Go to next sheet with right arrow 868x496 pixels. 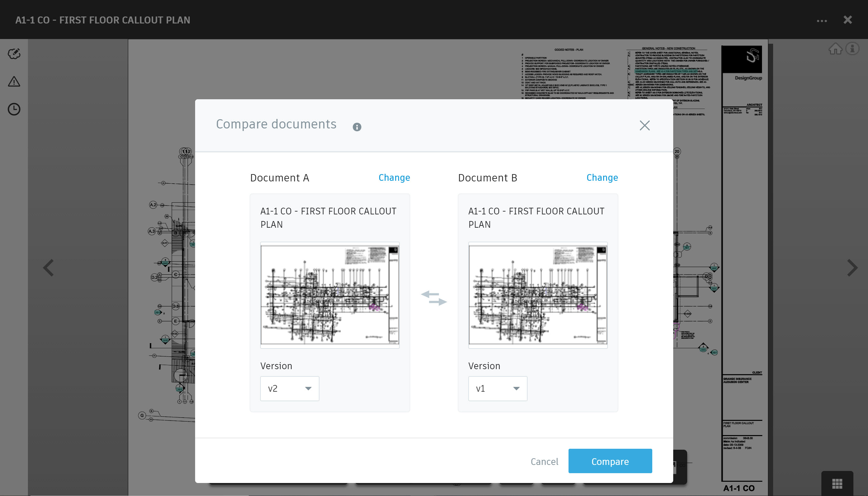pyautogui.click(x=853, y=268)
